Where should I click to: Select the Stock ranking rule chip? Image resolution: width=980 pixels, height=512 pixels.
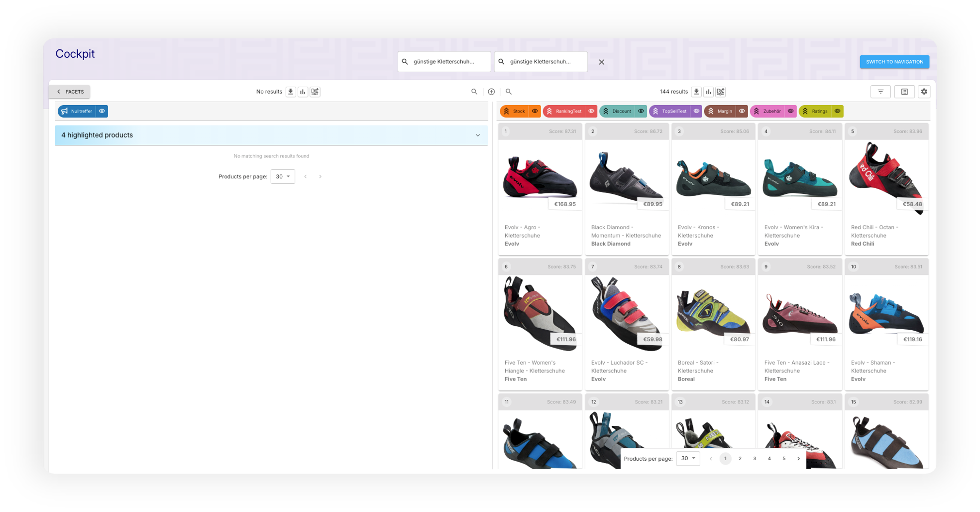[515, 111]
